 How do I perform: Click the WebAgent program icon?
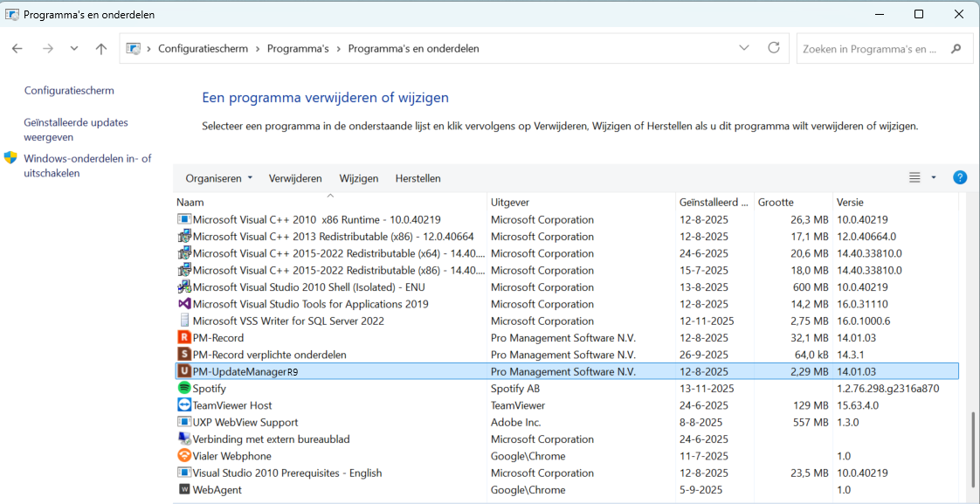click(183, 490)
